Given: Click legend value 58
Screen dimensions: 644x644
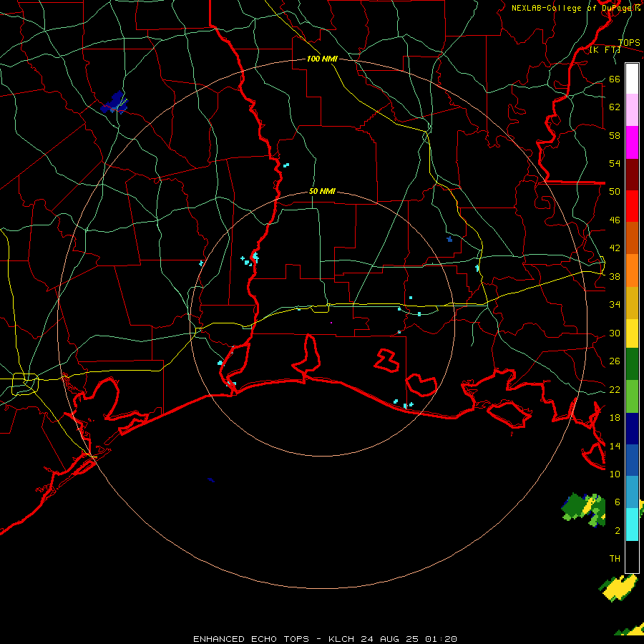Looking at the screenshot, I should [615, 135].
